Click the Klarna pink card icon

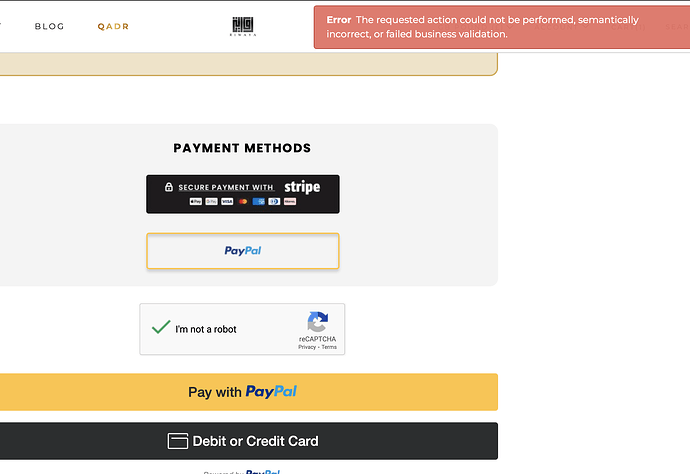pyautogui.click(x=290, y=202)
